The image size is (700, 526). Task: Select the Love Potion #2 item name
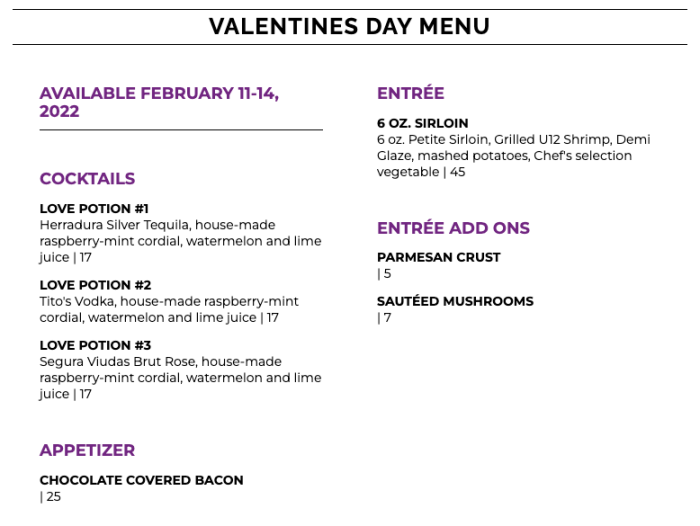tap(95, 285)
